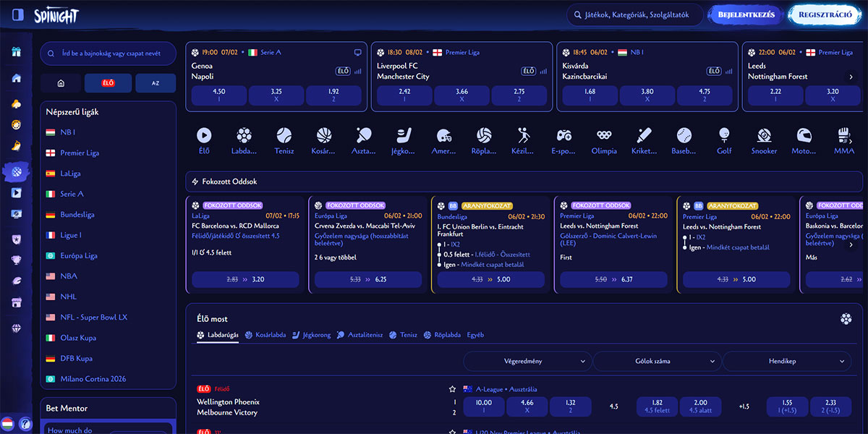
Task: Click the REGISZTRÁCIÓ button
Action: click(824, 14)
